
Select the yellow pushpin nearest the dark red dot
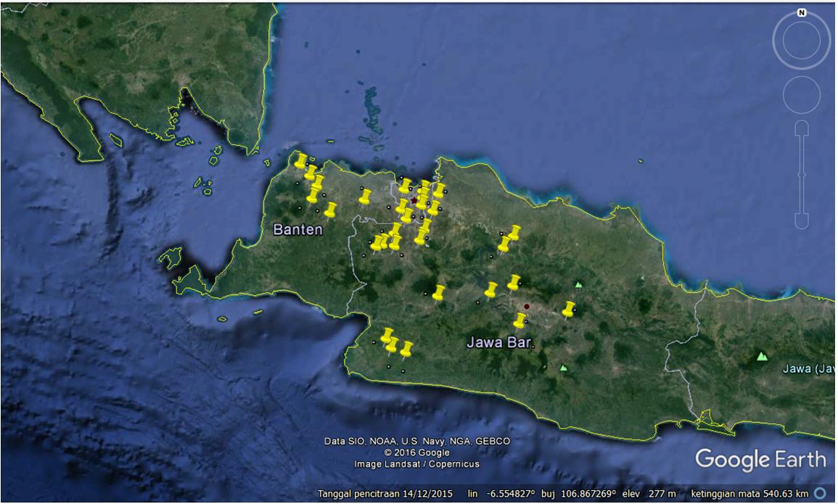click(519, 320)
